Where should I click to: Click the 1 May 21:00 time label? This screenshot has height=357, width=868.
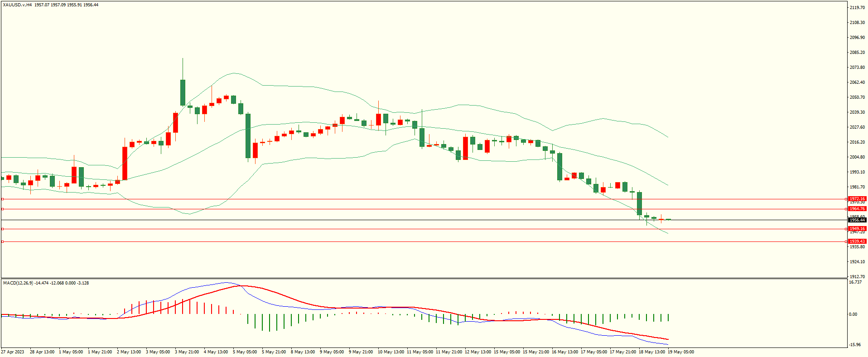pyautogui.click(x=100, y=352)
